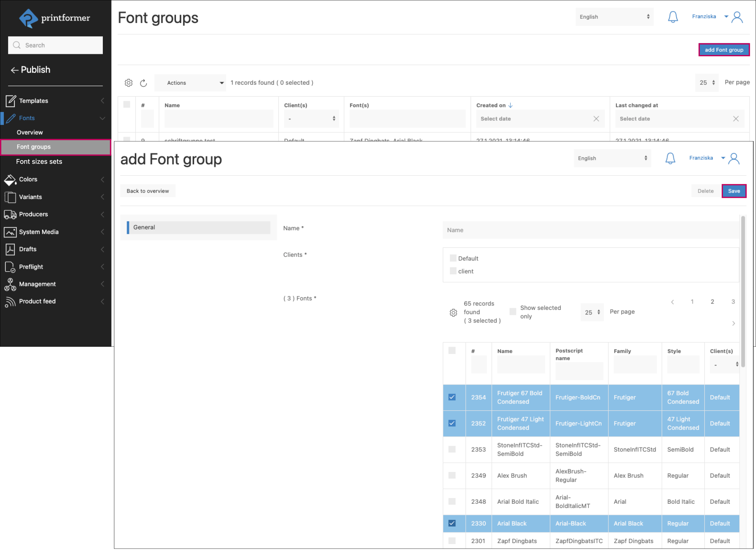Screen dimensions: 756x554
Task: Click the Product feed icon
Action: coord(10,301)
